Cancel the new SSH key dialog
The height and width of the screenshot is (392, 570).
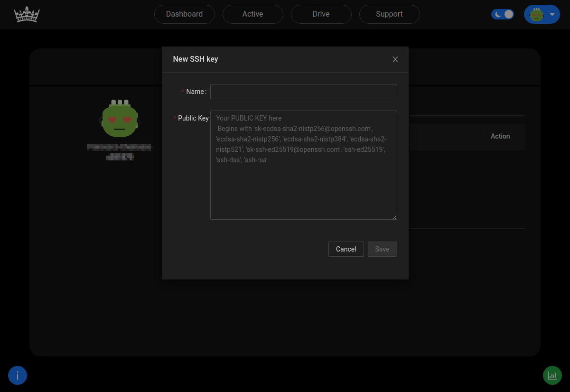pyautogui.click(x=346, y=249)
